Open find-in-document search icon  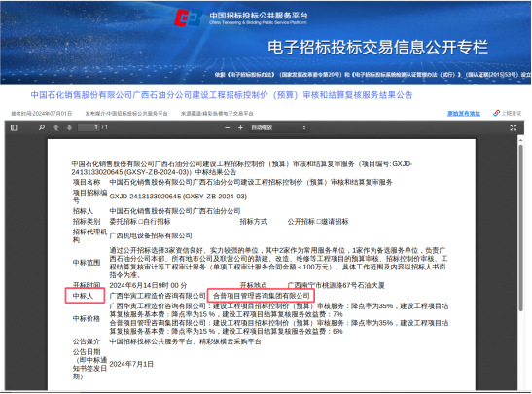[42, 128]
